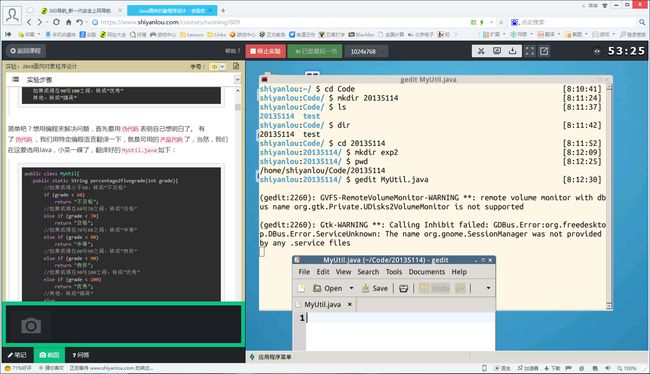Screen dimensions: 650x374
Task: Open the Blackbo bookmark
Action: 361,34
